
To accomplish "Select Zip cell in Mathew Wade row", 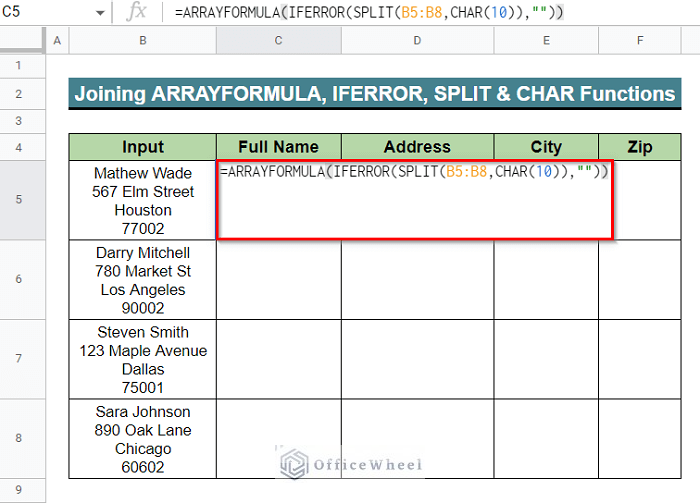I will (x=647, y=200).
